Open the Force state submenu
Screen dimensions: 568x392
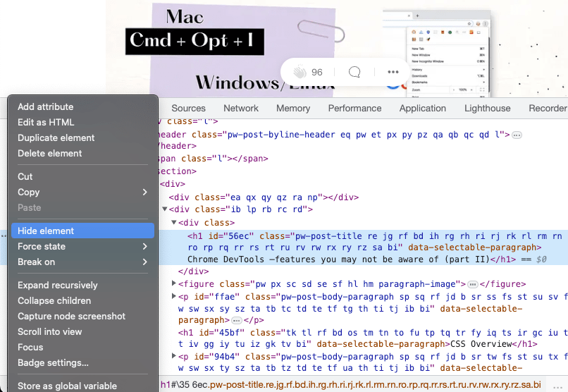(82, 247)
